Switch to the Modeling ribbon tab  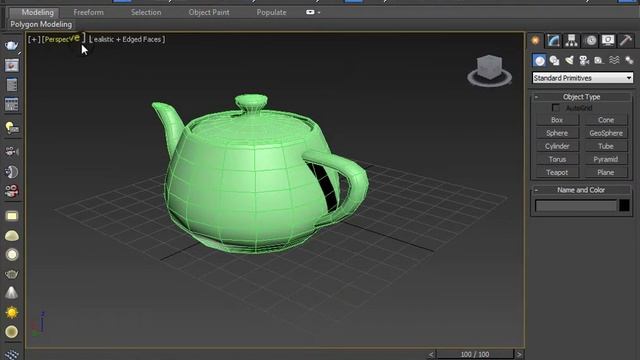coord(38,12)
